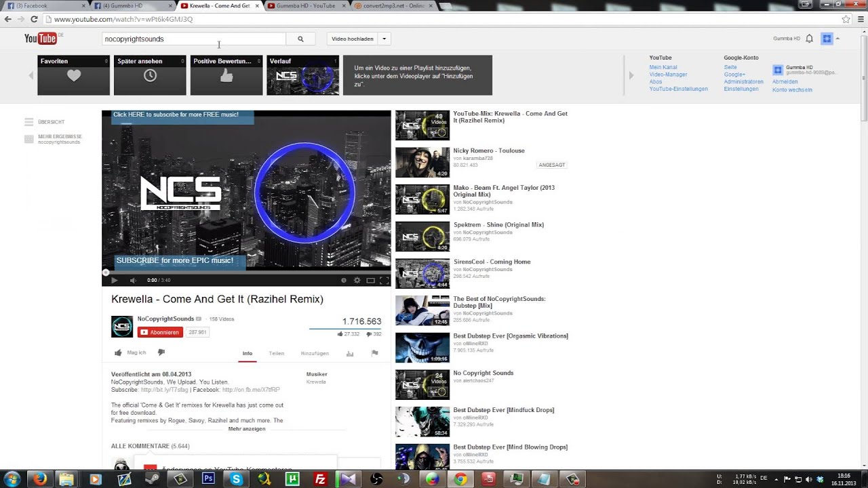Open account avatar in header
Image resolution: width=868 pixels, height=488 pixels.
click(827, 39)
